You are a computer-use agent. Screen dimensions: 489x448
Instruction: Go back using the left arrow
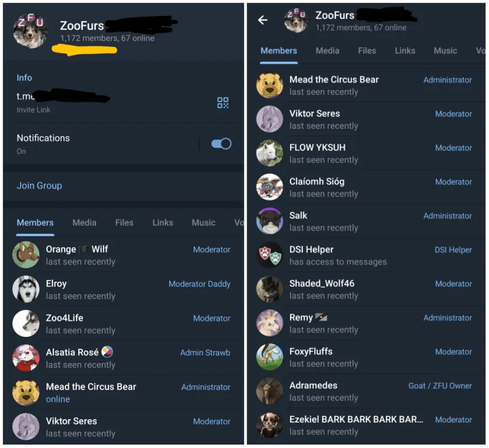pyautogui.click(x=263, y=20)
